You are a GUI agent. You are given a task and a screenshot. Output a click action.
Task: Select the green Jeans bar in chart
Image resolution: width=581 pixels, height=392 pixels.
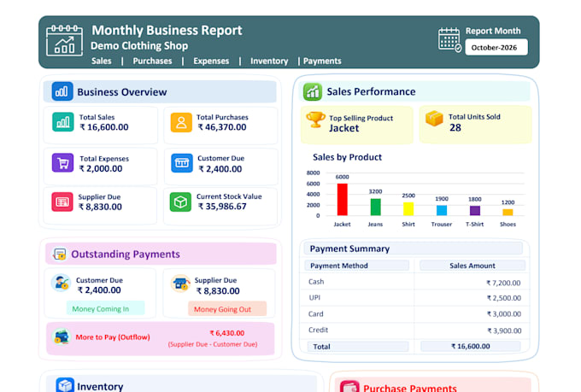pyautogui.click(x=375, y=208)
